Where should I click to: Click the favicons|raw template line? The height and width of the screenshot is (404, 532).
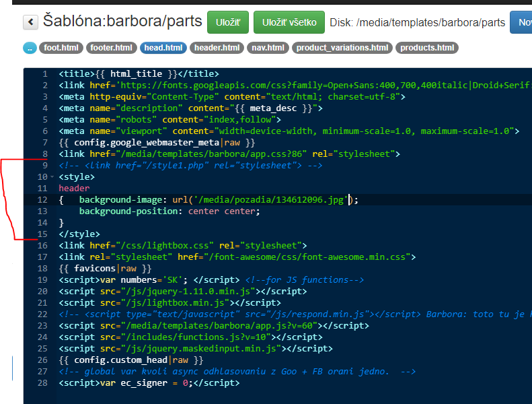point(105,269)
